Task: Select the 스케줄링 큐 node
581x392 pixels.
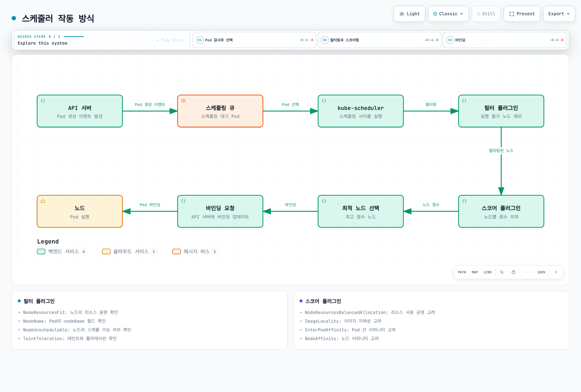Action: tap(220, 111)
